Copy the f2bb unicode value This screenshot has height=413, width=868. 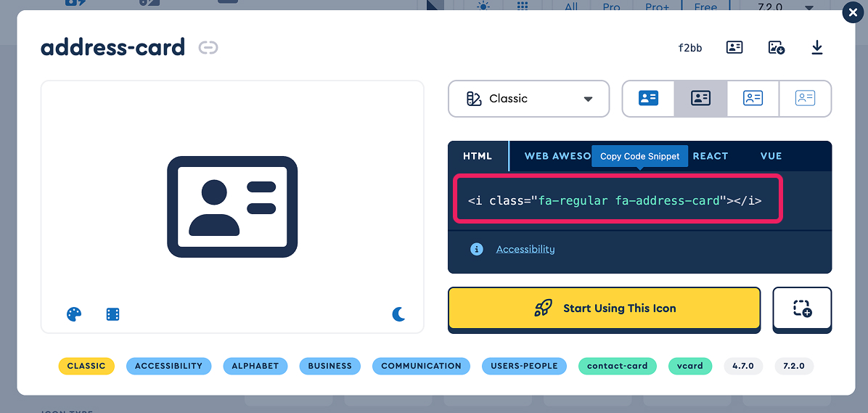tap(689, 48)
